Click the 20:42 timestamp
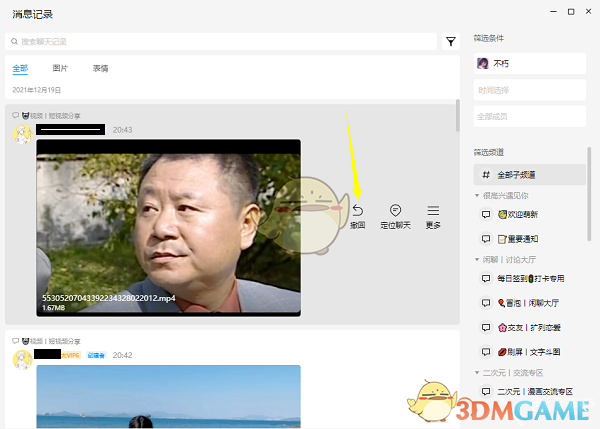Screen dimensions: 600x429 (122, 355)
